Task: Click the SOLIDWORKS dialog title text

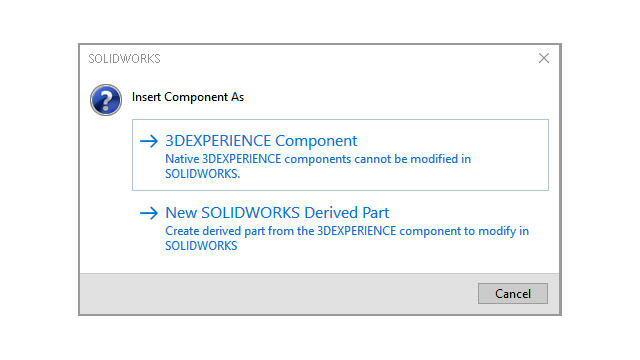Action: 124,59
